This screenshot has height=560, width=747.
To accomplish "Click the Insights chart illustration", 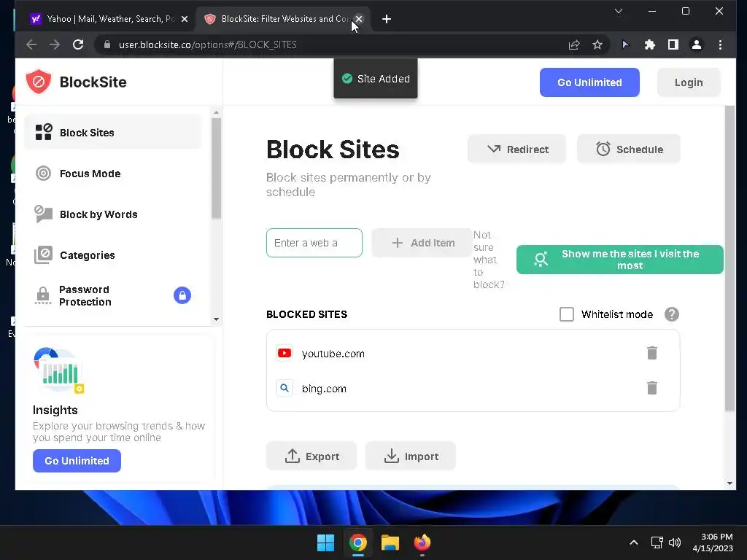I will [x=58, y=371].
